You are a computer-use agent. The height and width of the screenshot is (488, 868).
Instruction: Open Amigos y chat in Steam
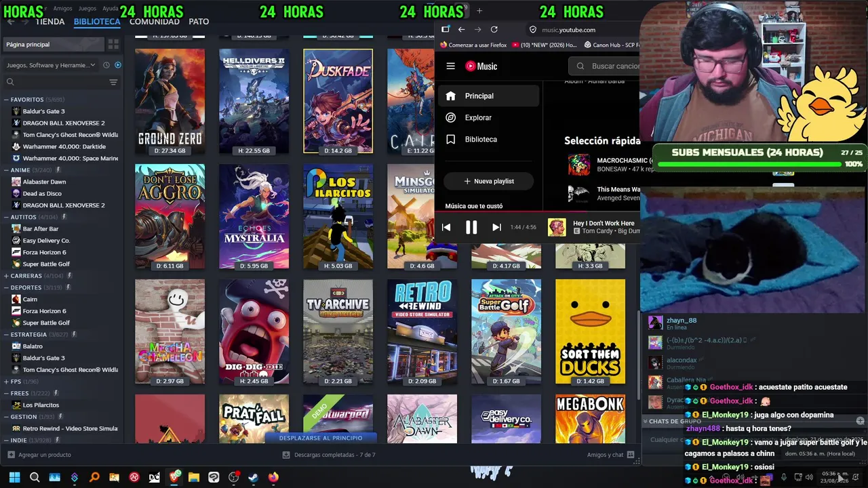coord(610,455)
